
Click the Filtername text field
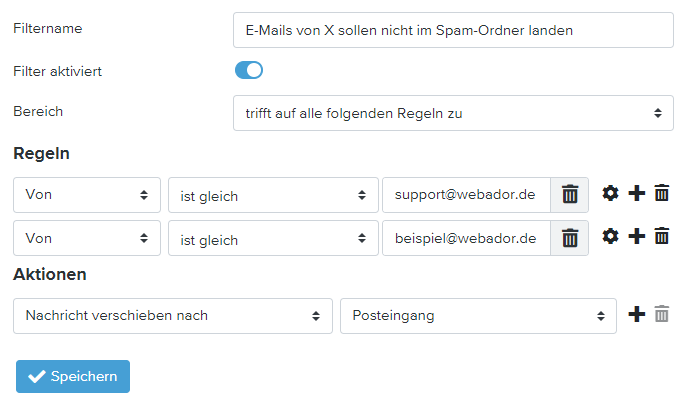point(453,30)
